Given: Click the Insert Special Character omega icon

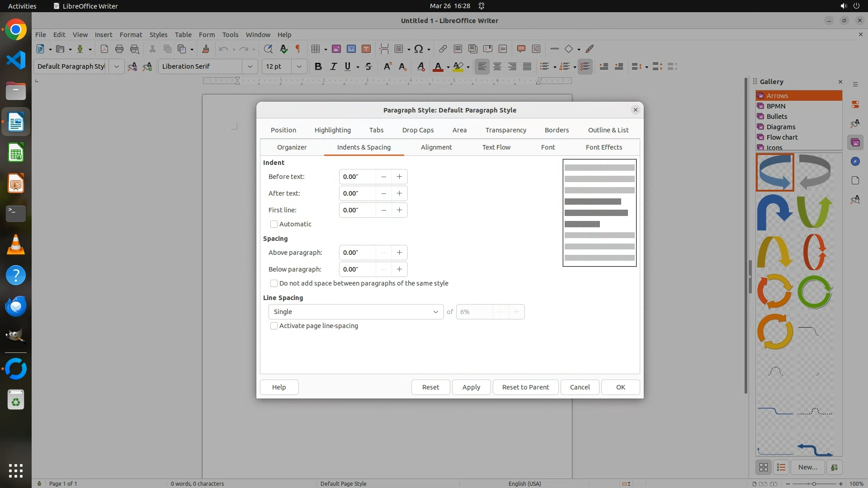Looking at the screenshot, I should coord(419,49).
